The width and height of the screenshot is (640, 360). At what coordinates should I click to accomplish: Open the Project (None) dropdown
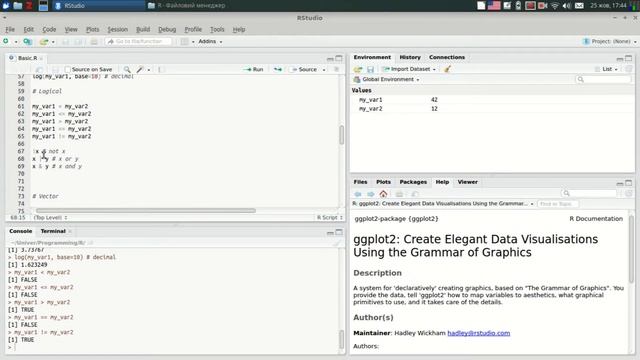(x=610, y=42)
